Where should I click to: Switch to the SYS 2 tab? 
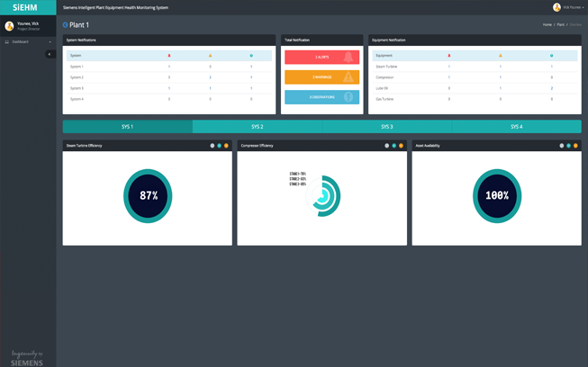pyautogui.click(x=257, y=127)
